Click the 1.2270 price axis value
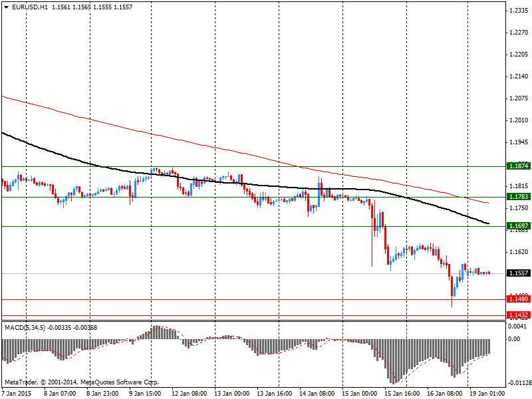 click(519, 33)
